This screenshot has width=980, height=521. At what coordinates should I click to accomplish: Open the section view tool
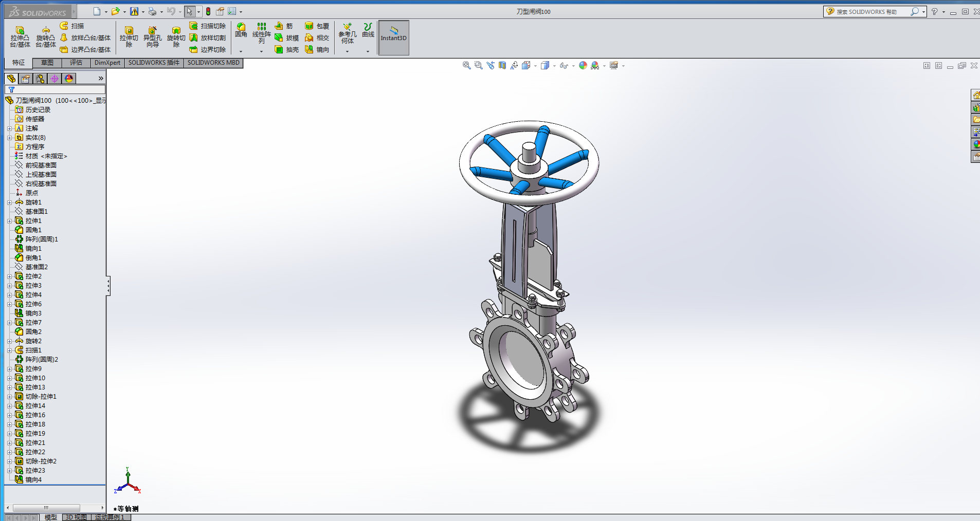click(502, 66)
